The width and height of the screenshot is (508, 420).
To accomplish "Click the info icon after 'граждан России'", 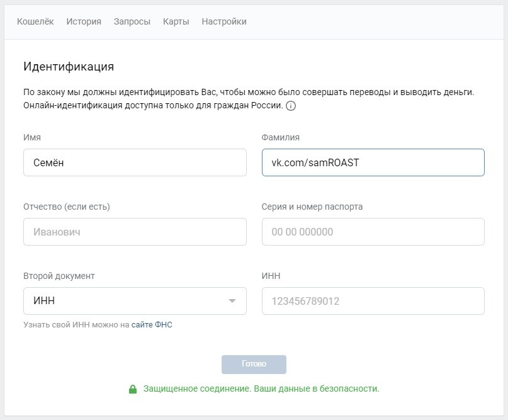I will tap(291, 106).
